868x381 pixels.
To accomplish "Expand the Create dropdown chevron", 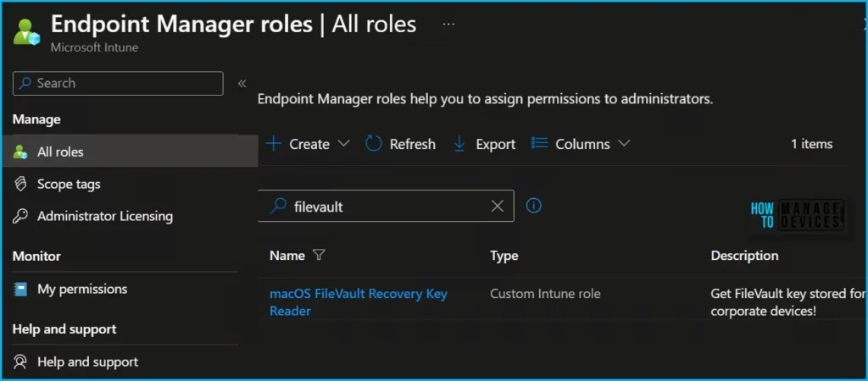I will tap(344, 144).
